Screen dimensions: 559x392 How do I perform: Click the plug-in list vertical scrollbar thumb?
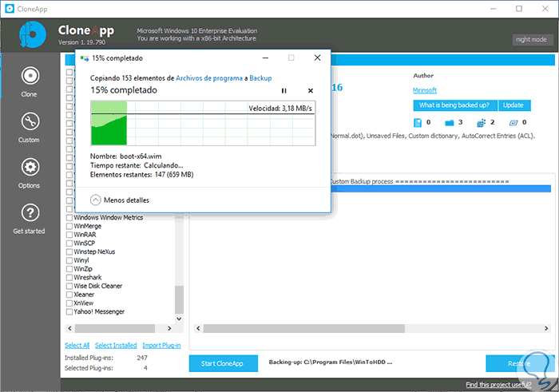pos(179,299)
